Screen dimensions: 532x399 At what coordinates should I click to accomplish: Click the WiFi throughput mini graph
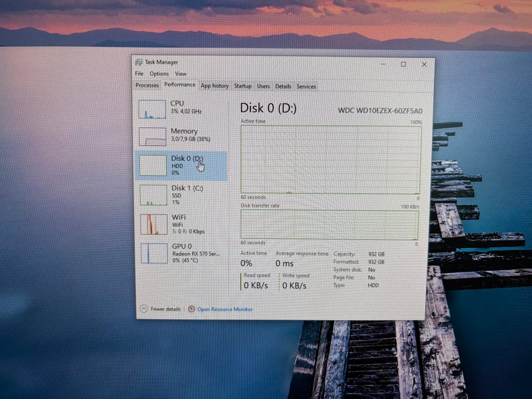[154, 224]
